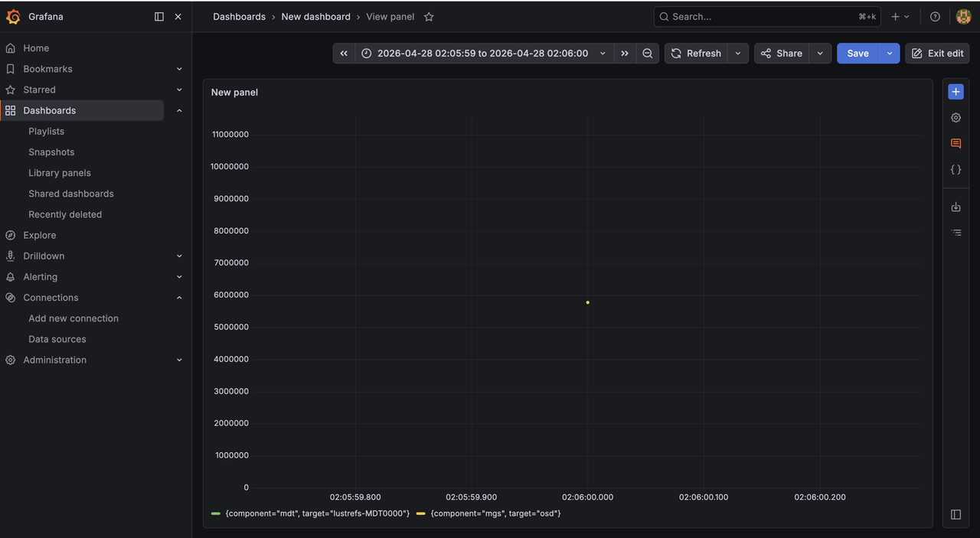Open Bookmarks in sidebar
The width and height of the screenshot is (980, 538).
[47, 69]
